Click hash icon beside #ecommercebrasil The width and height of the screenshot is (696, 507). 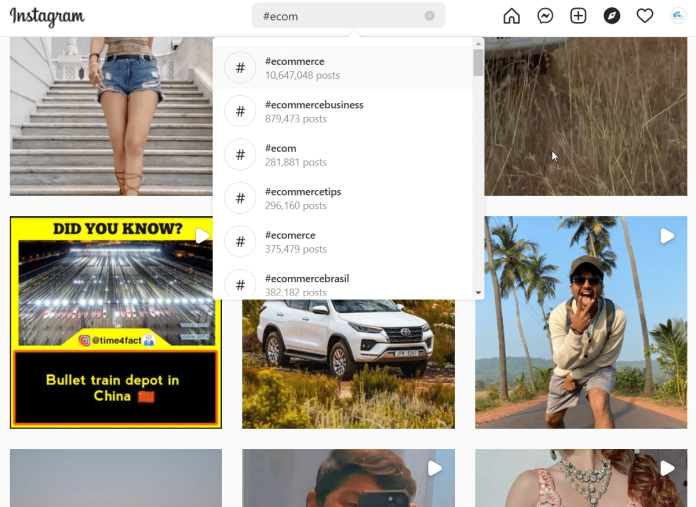pos(240,284)
